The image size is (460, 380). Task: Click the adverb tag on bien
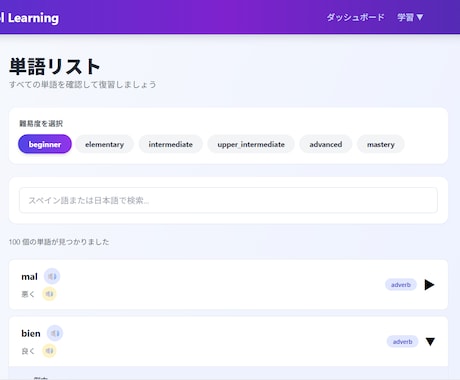(402, 342)
